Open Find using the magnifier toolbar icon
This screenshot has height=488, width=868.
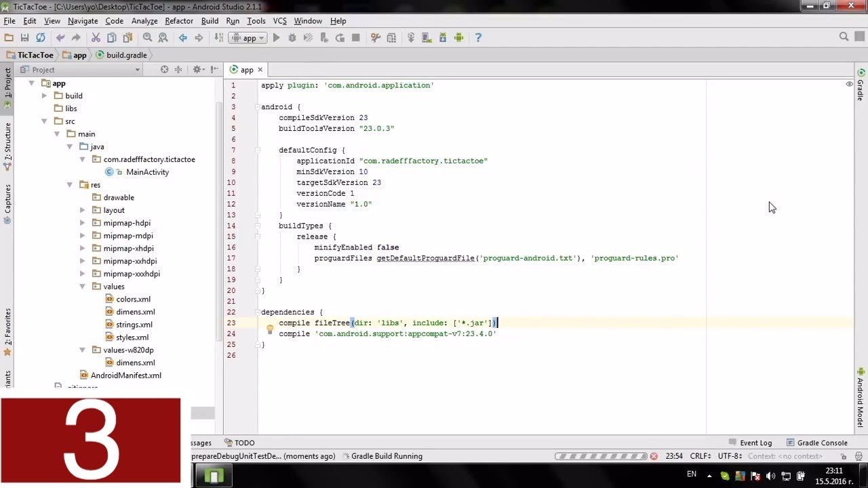(147, 38)
